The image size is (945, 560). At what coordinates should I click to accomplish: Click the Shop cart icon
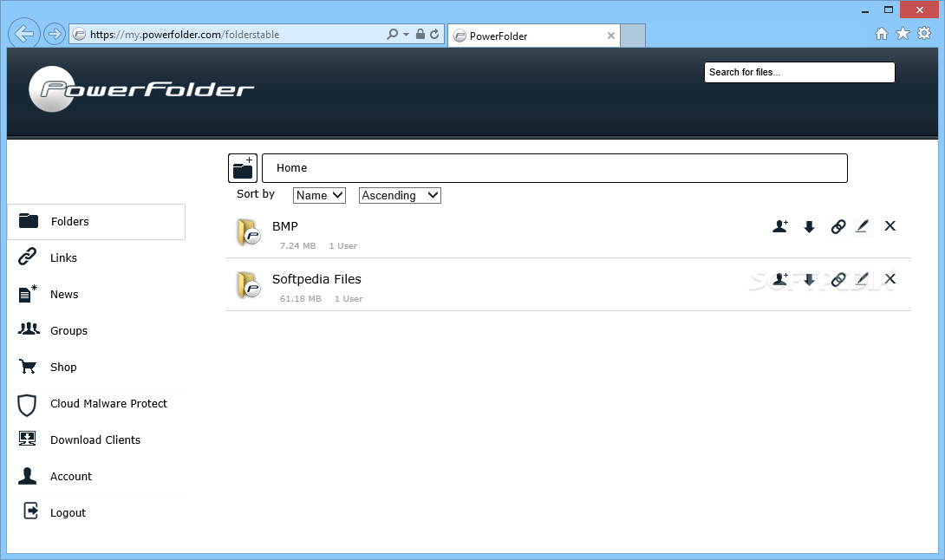pos(28,367)
